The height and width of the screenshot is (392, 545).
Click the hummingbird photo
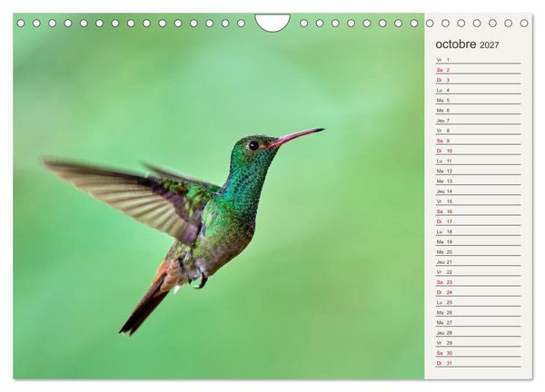[x=219, y=196]
